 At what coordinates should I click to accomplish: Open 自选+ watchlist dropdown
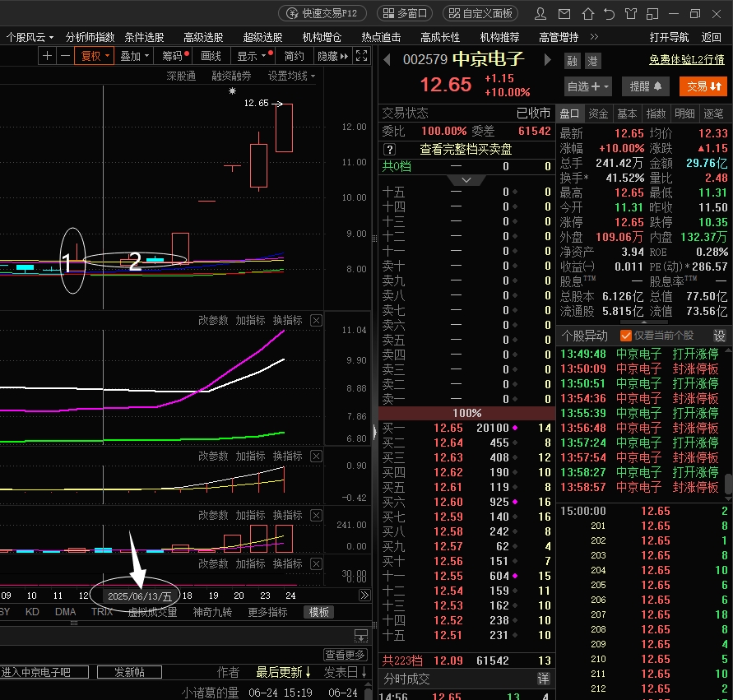click(588, 86)
